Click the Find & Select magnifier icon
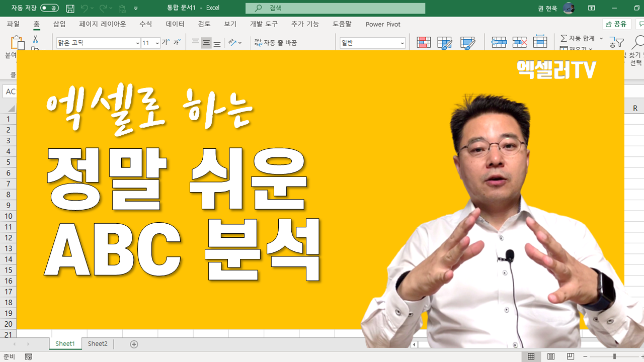This screenshot has height=362, width=644. tap(637, 43)
